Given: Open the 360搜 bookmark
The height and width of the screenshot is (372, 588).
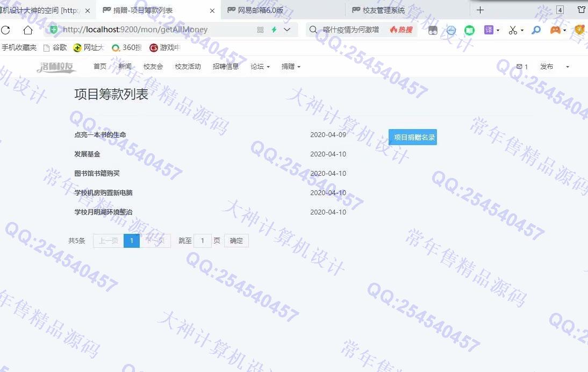Looking at the screenshot, I should point(127,48).
